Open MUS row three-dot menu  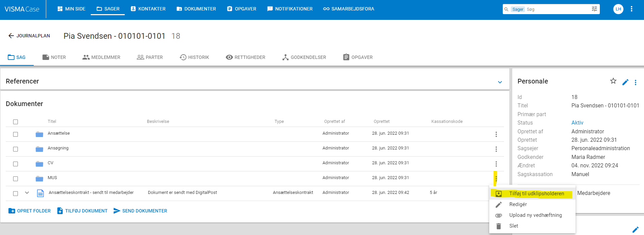[x=496, y=179]
